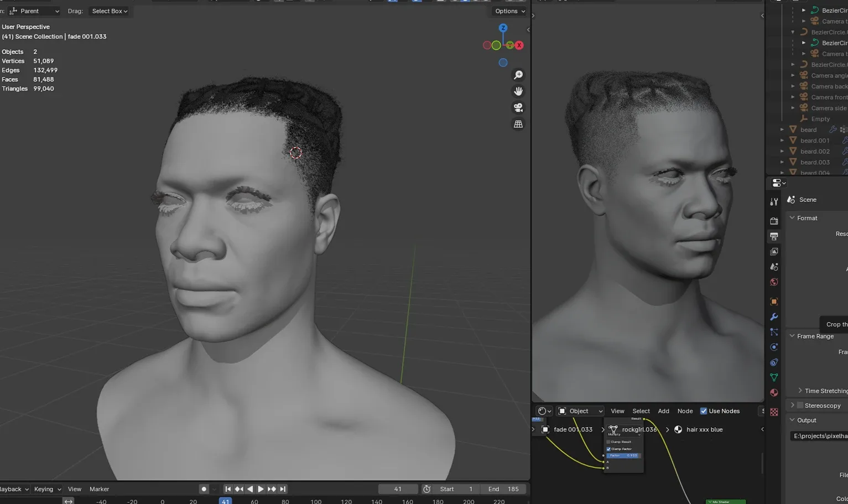
Task: Open the Node menu
Action: click(x=685, y=411)
